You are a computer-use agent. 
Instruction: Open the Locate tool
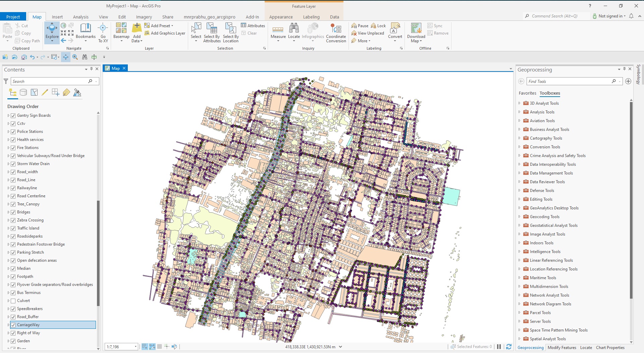pos(294,32)
